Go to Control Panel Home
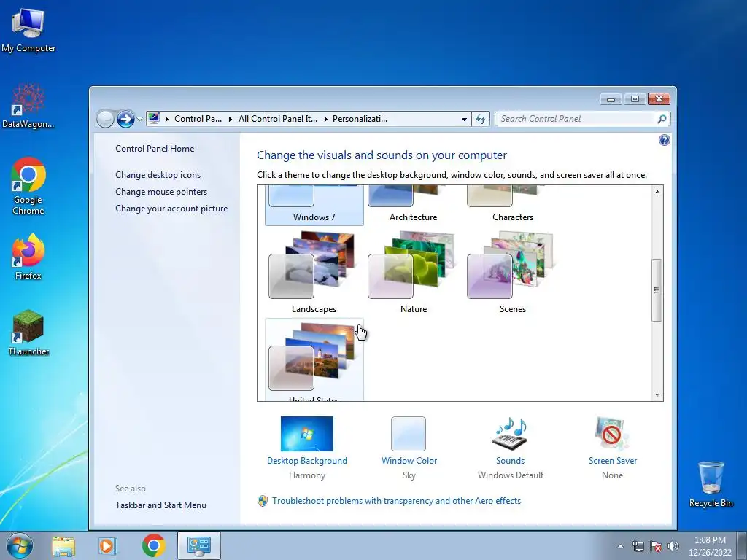The width and height of the screenshot is (747, 560). [155, 149]
